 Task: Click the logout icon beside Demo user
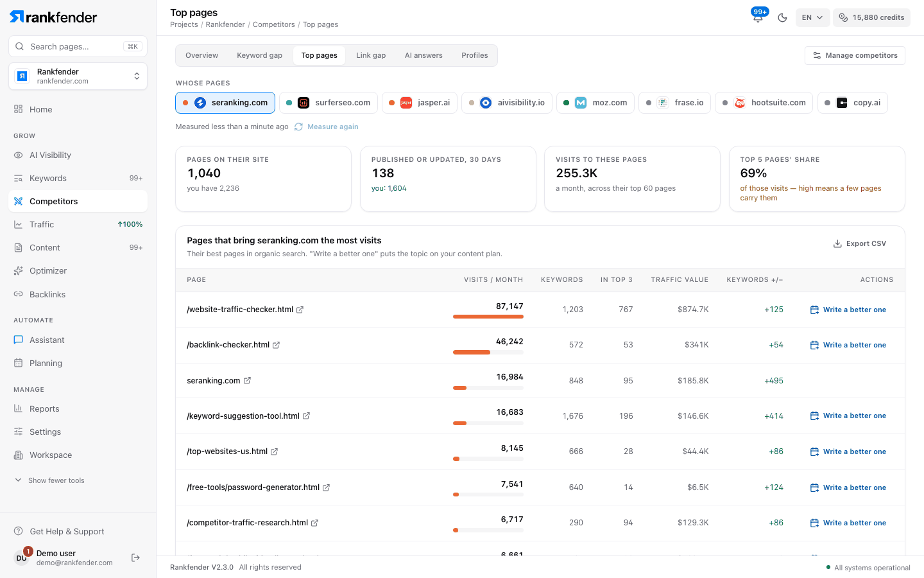click(135, 557)
